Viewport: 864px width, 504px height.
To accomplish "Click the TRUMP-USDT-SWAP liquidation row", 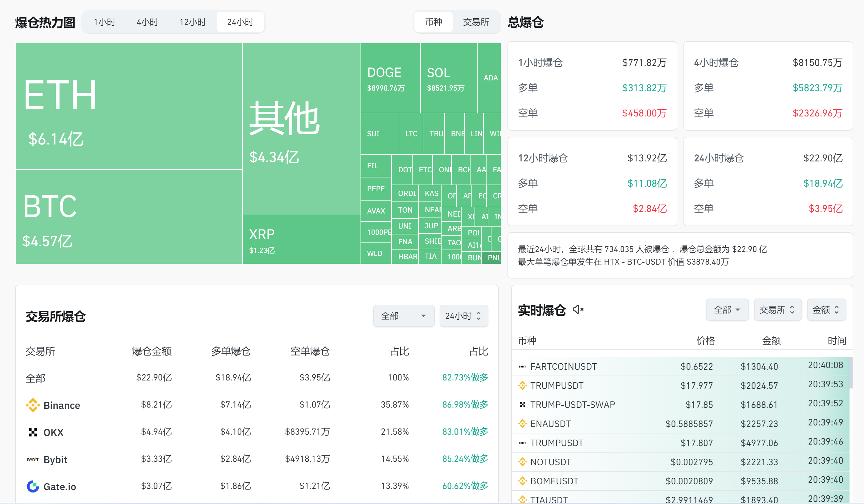I will [x=680, y=404].
